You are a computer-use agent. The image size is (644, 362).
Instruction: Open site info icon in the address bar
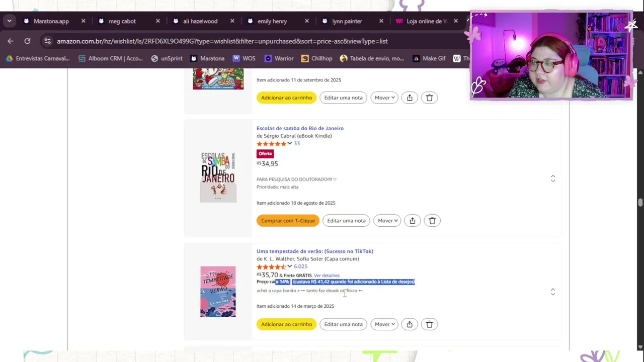click(47, 41)
